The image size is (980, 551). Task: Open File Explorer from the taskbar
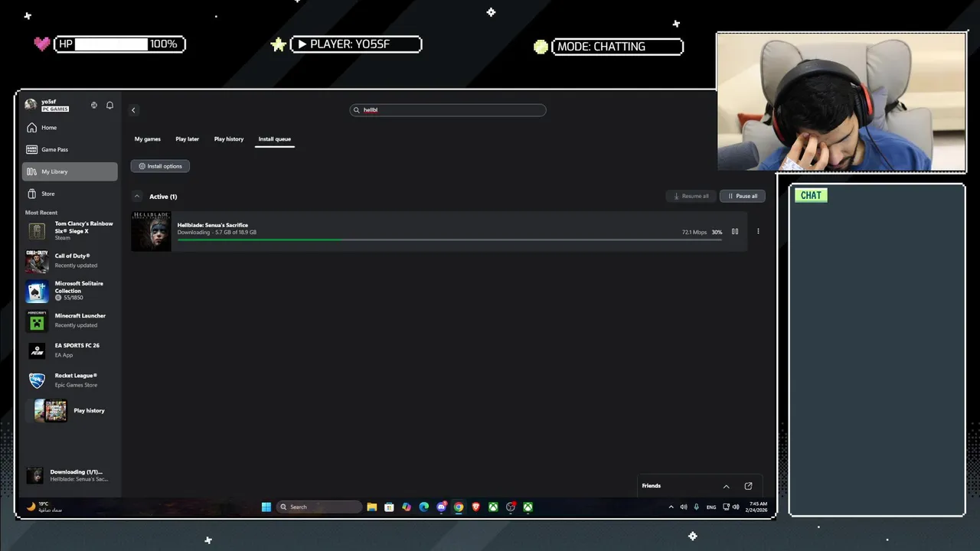click(x=372, y=507)
